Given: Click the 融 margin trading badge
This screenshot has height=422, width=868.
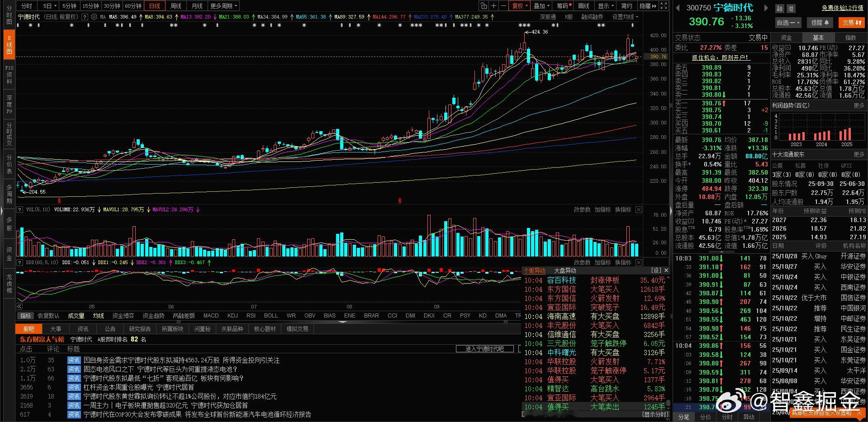Looking at the screenshot, I should tap(779, 9).
